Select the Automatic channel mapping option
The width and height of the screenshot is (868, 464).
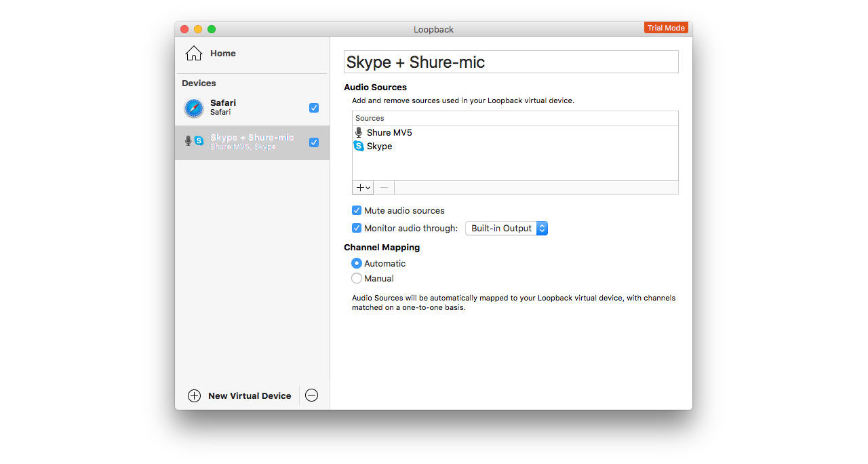357,264
